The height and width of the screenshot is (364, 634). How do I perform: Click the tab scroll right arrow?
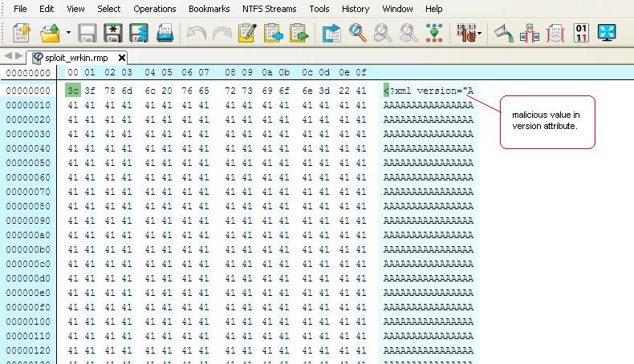(18, 56)
